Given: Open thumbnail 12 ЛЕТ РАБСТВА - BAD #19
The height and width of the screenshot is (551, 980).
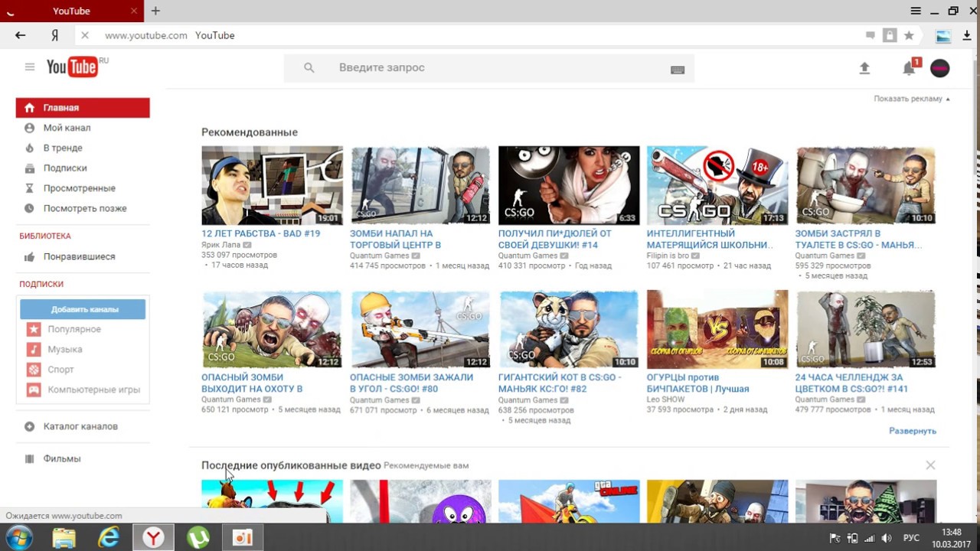Looking at the screenshot, I should 272,185.
